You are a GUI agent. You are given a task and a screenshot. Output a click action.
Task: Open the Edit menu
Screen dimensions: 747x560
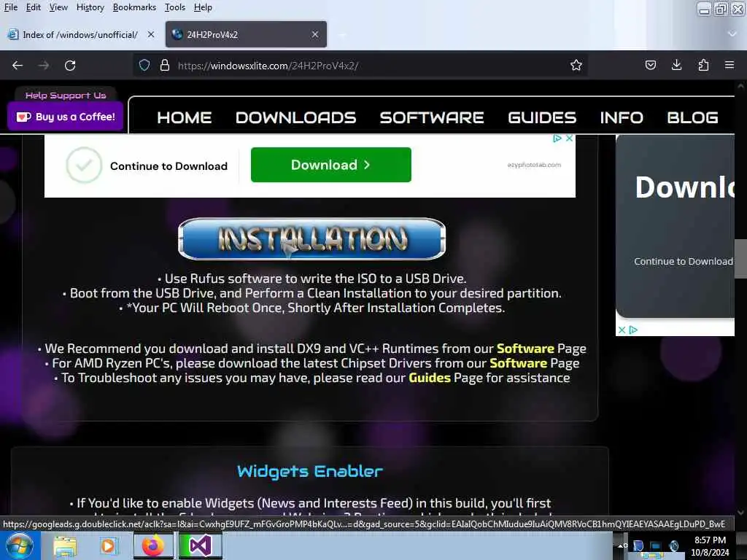[x=33, y=7]
